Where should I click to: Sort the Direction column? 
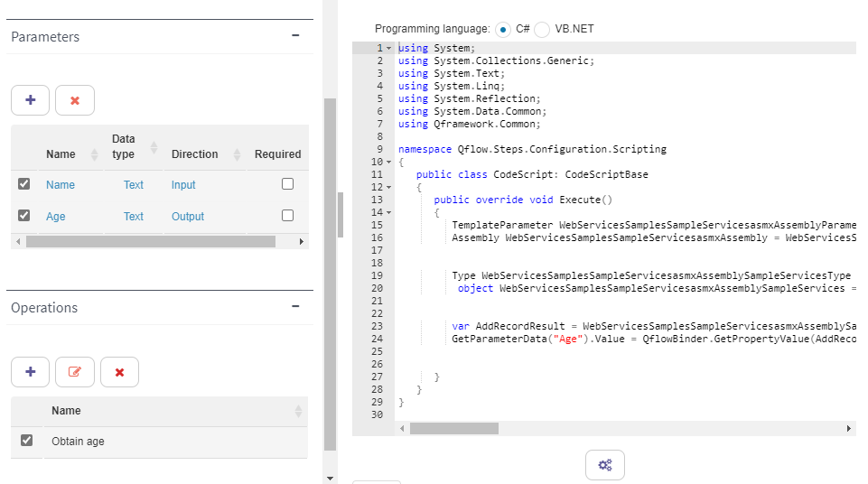(x=237, y=154)
